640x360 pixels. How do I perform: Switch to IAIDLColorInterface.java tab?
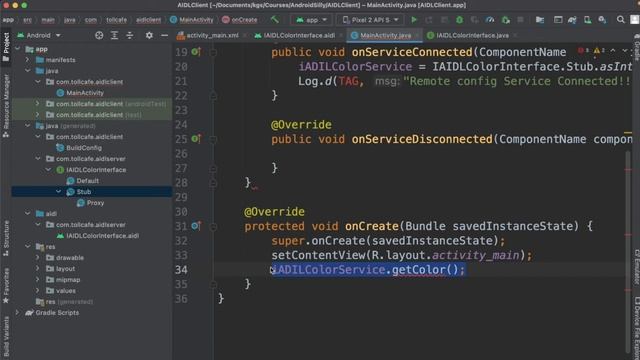(x=472, y=36)
